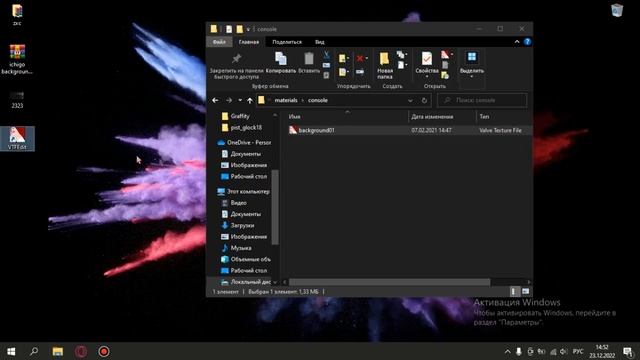Select the zxc archive desktop icon
Viewport: 640px width, 360px height.
[x=17, y=15]
